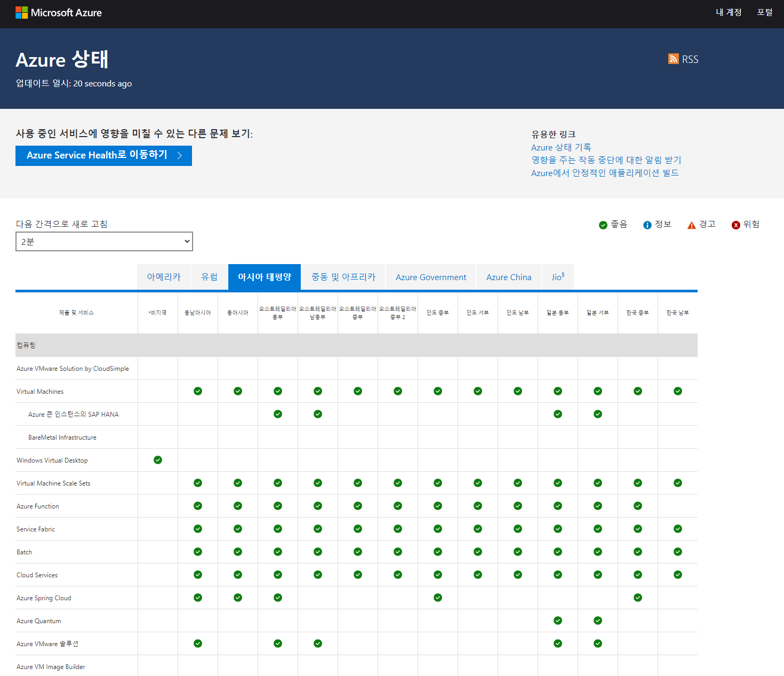Click Virtual Machine Scale Sets icon for 동아시아
Viewport: 784px width, 676px height.
(x=238, y=483)
